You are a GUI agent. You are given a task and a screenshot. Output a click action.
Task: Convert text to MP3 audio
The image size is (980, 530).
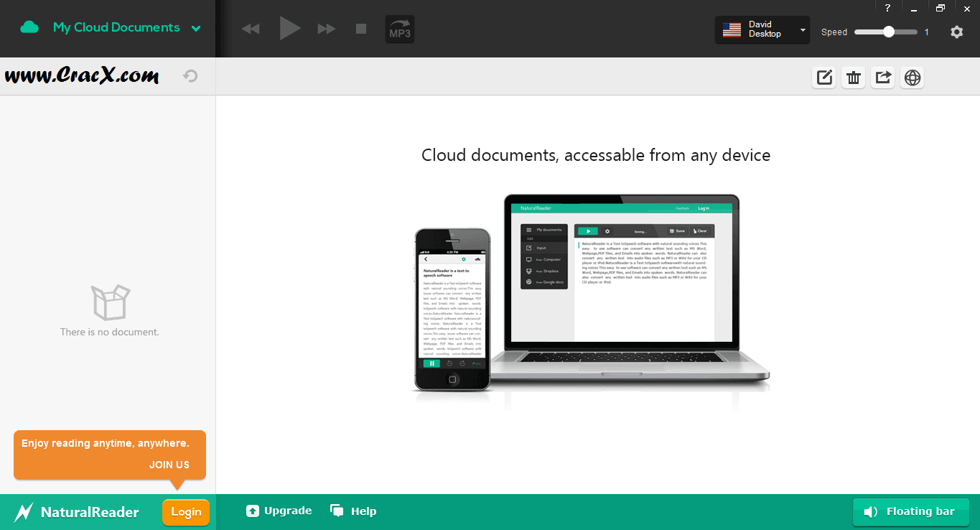coord(400,29)
